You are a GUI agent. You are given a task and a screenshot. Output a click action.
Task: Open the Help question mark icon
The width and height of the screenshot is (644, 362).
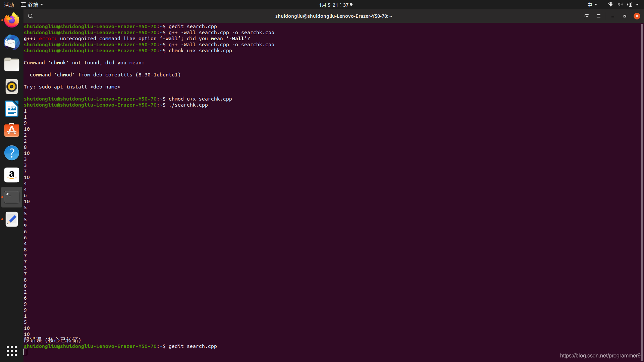pyautogui.click(x=12, y=153)
